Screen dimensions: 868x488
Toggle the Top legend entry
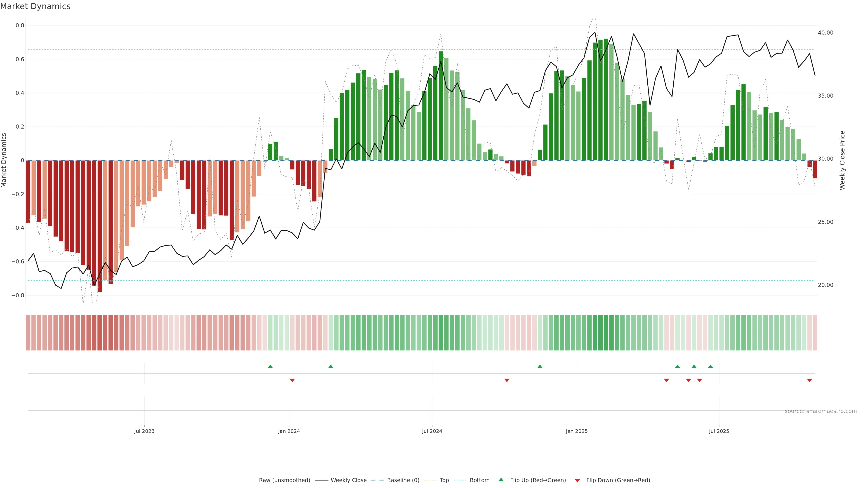[x=444, y=480]
